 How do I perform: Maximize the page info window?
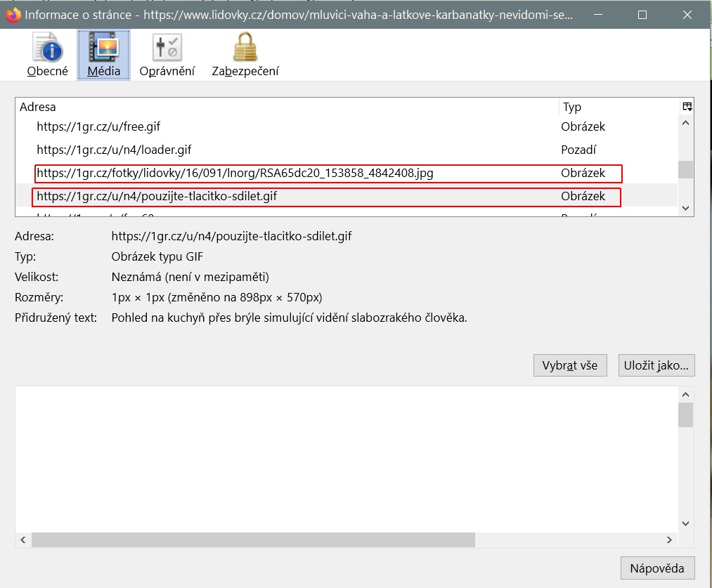[x=642, y=15]
